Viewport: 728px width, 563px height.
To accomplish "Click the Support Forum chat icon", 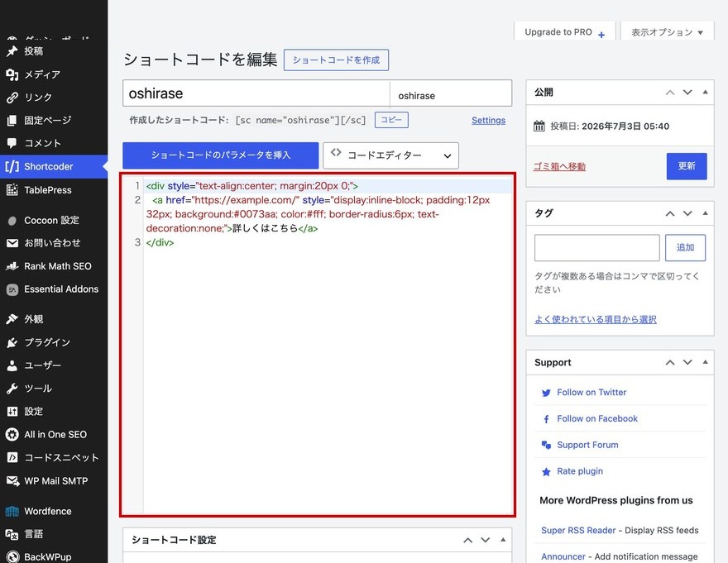I will tap(546, 445).
